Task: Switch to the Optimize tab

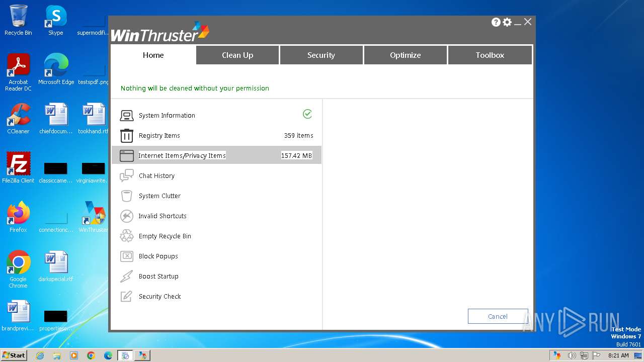Action: point(405,55)
